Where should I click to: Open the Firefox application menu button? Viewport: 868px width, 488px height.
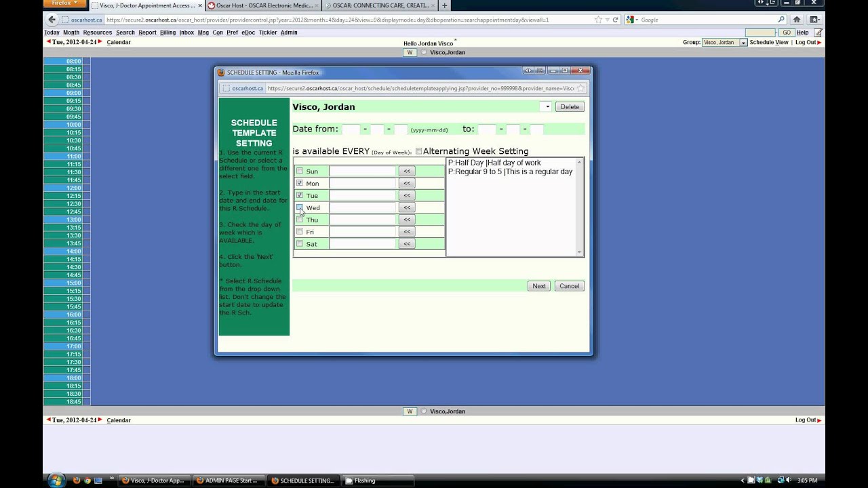tap(64, 3)
